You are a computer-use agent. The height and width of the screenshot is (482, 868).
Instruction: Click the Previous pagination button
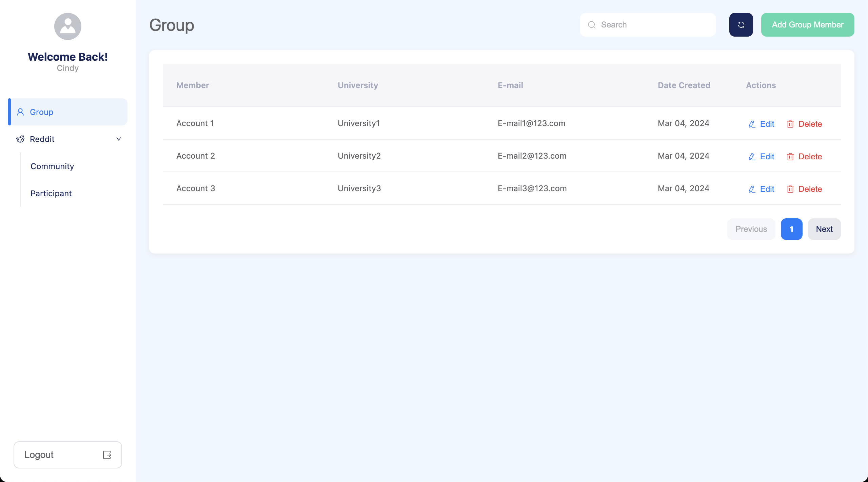pos(751,229)
